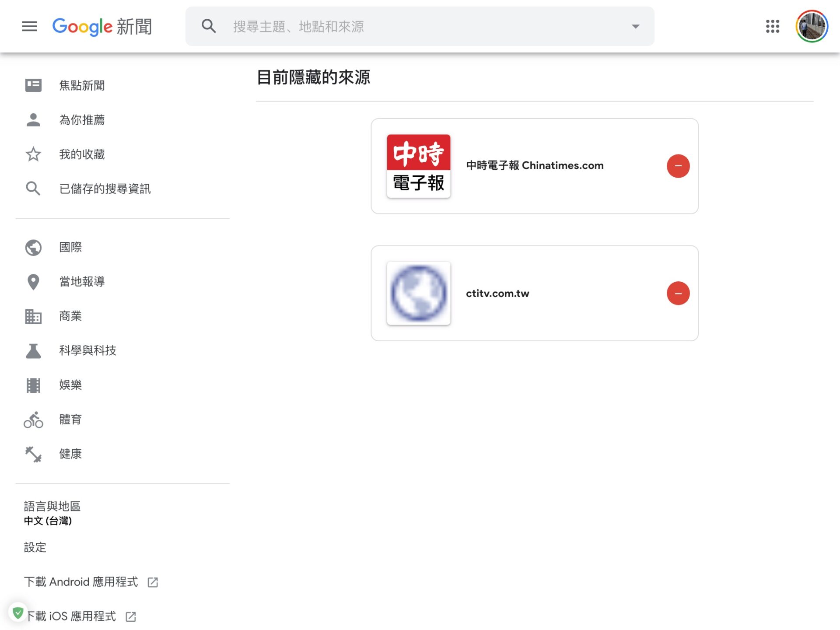Click the 商業 building icon

click(x=33, y=316)
